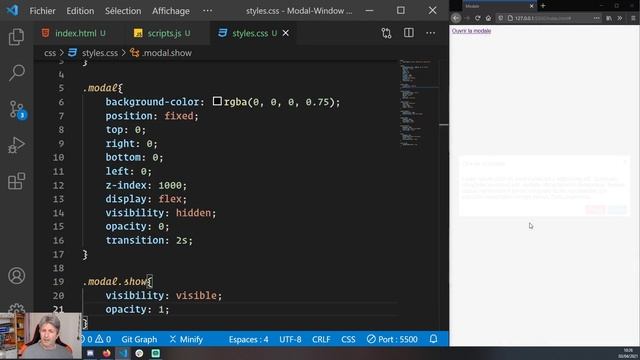The image size is (640, 360).
Task: Click Minify in the status bar
Action: coord(186,339)
